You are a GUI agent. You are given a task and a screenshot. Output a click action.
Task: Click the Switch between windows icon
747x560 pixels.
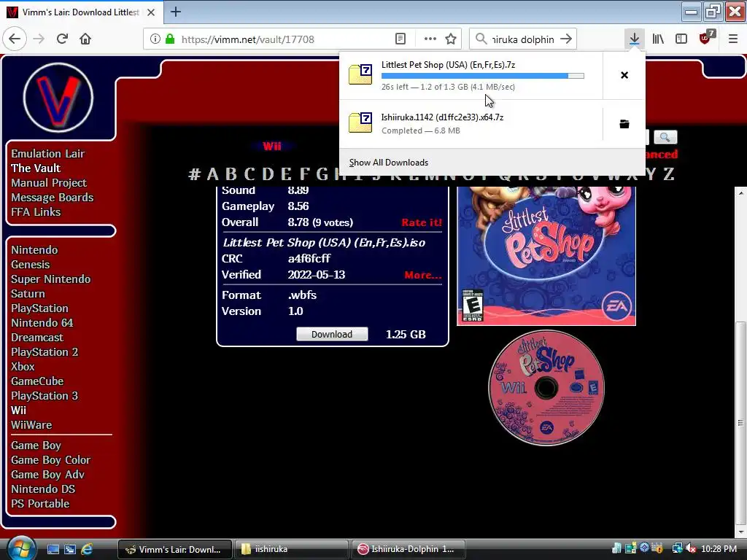pos(70,550)
